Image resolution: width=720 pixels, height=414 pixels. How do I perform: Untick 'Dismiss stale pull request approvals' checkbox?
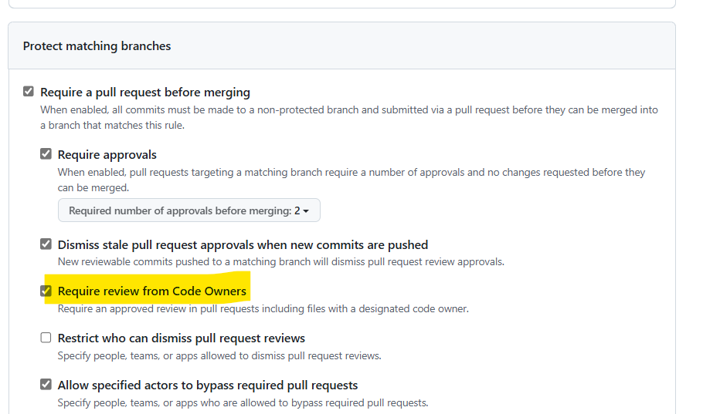[45, 244]
